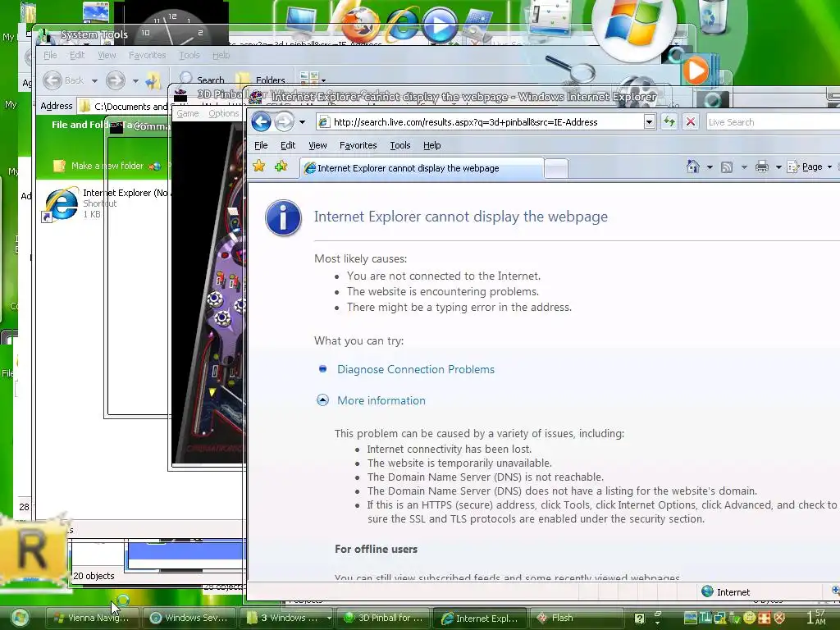Expand the Print dropdown arrow
Image resolution: width=840 pixels, height=630 pixels.
coord(778,167)
